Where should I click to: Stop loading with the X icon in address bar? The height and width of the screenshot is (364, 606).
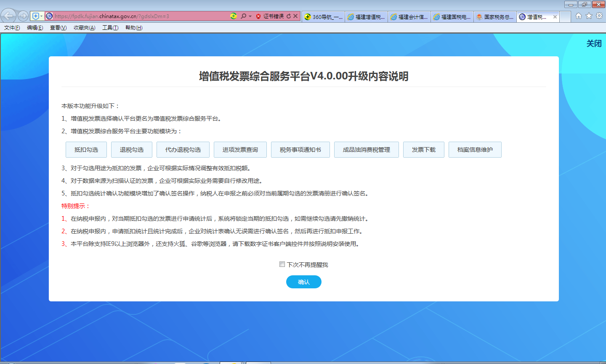tap(295, 16)
